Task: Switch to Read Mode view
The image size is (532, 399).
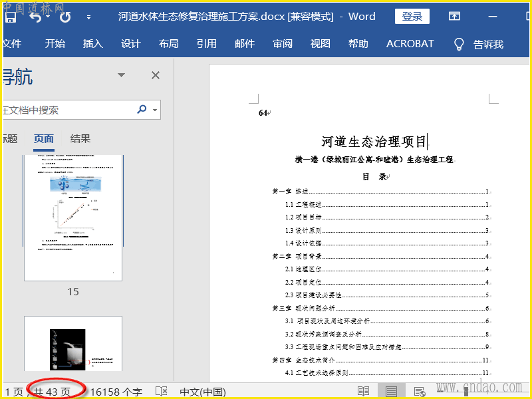Action: click(x=363, y=392)
